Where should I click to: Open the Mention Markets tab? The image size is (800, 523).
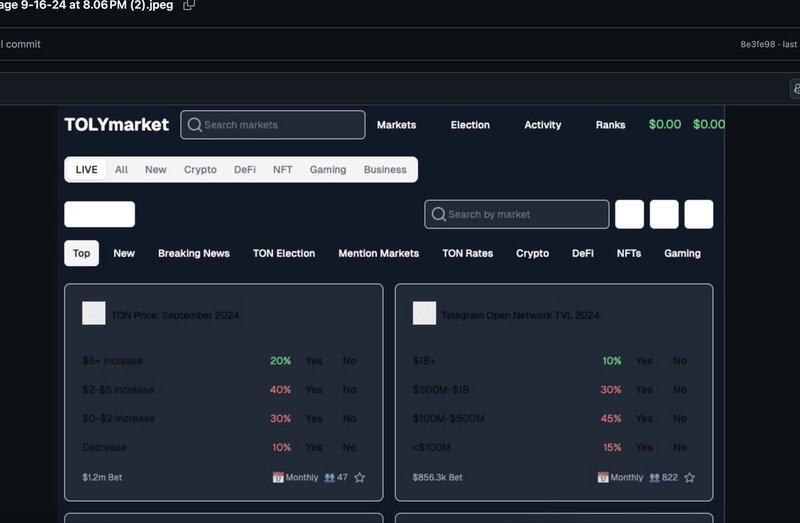378,254
